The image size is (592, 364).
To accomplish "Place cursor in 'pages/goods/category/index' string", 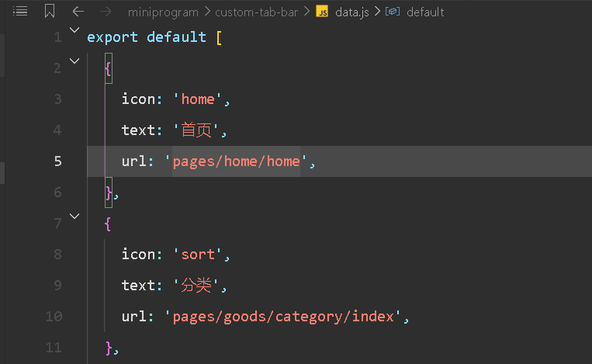I will coord(283,317).
